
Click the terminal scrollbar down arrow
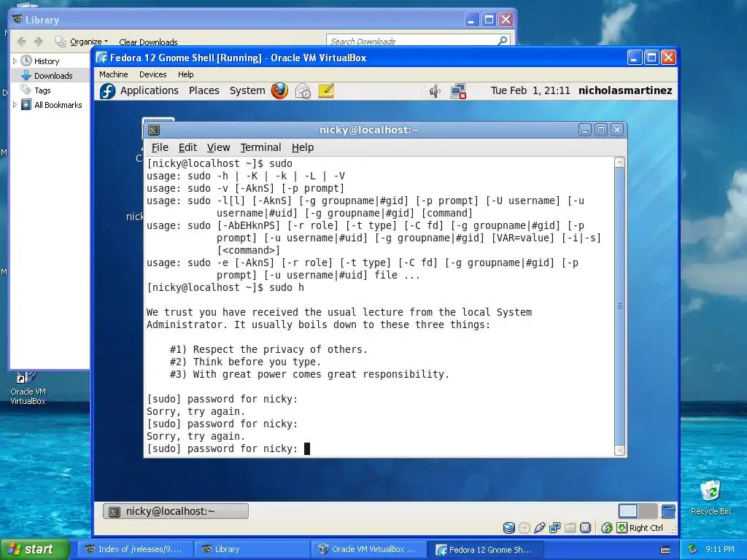coord(620,450)
